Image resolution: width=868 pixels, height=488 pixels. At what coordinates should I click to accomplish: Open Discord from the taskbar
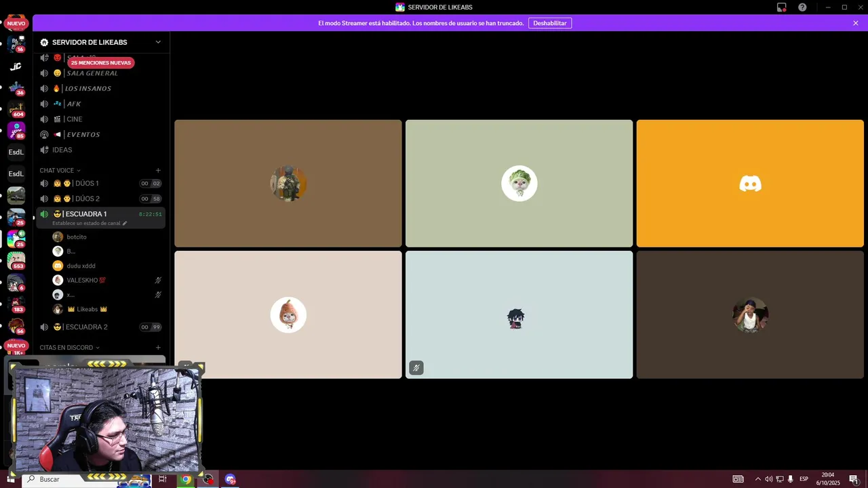(x=231, y=479)
